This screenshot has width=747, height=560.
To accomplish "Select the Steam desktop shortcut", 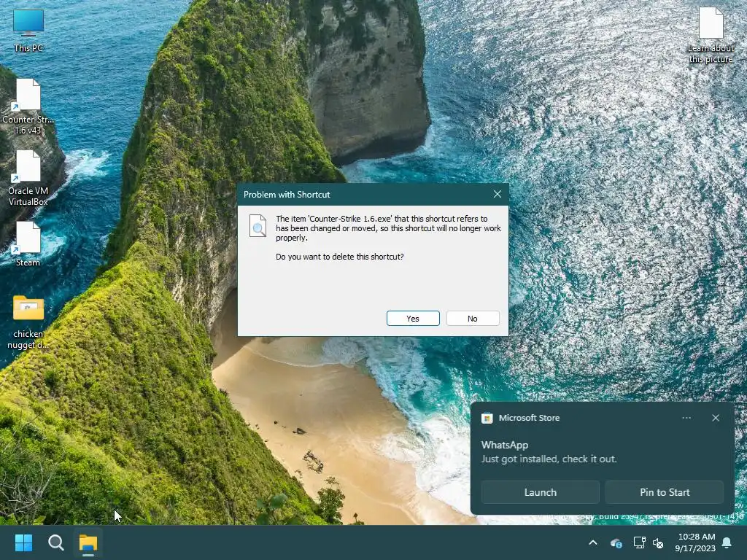I will (28, 244).
